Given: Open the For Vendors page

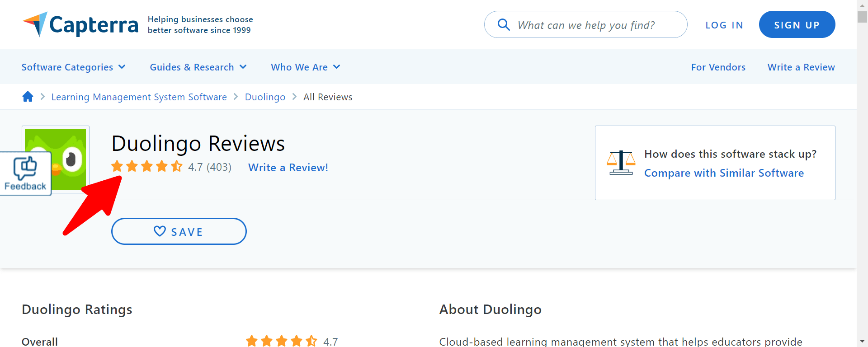Looking at the screenshot, I should point(718,67).
